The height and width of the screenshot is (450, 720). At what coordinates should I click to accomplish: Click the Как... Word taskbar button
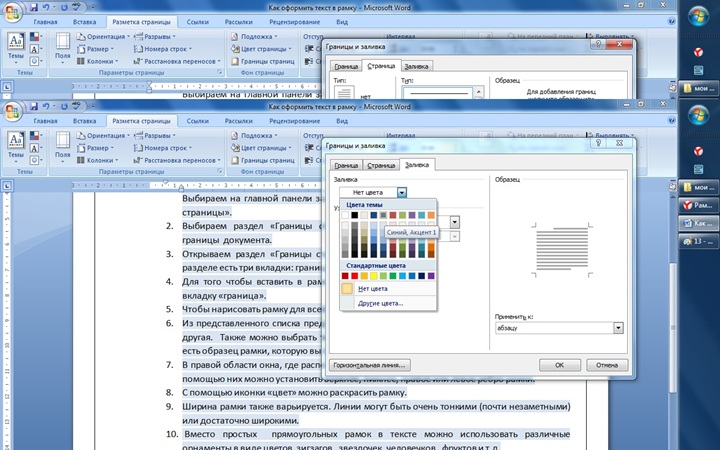(x=698, y=223)
